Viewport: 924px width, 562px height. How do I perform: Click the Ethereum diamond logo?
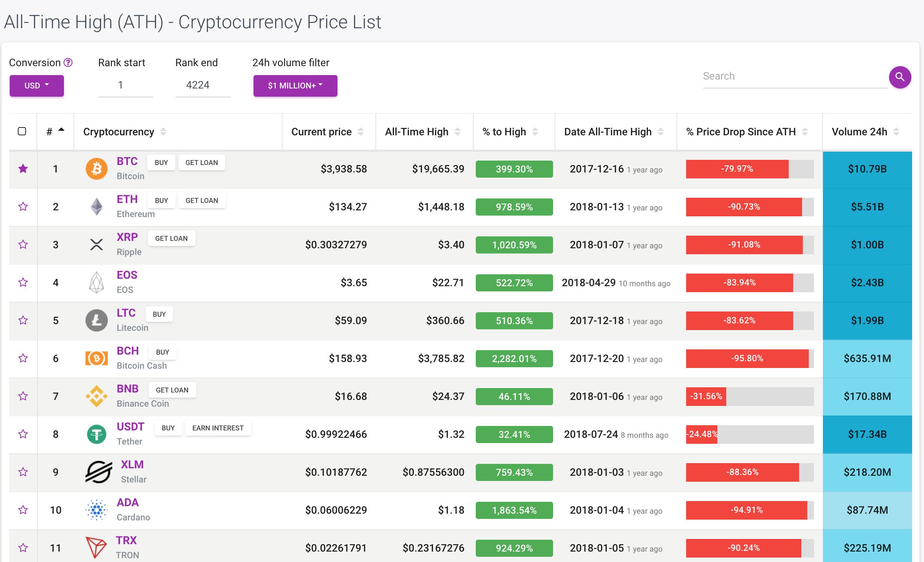pyautogui.click(x=96, y=207)
